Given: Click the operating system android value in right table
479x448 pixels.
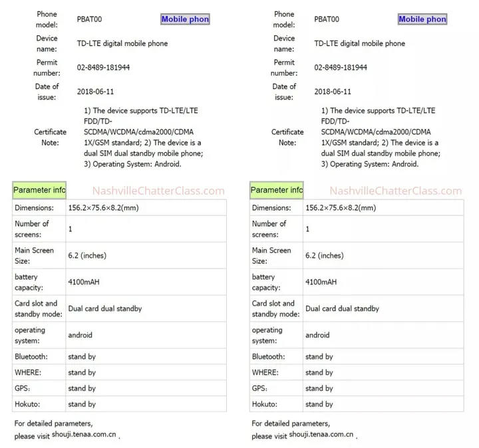Looking at the screenshot, I should [x=317, y=335].
